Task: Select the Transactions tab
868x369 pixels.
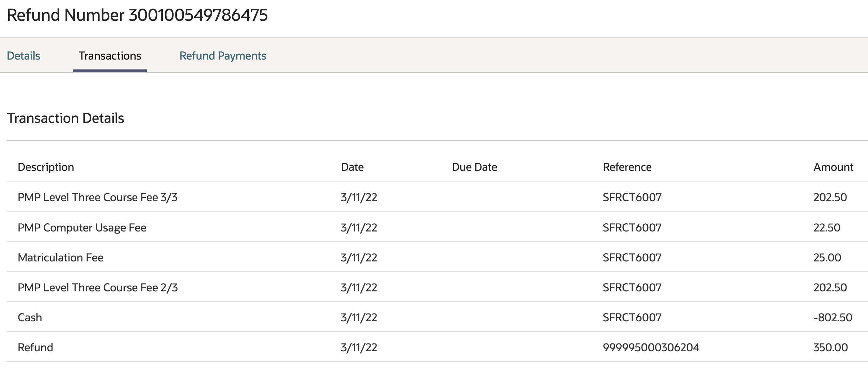Action: [x=110, y=56]
